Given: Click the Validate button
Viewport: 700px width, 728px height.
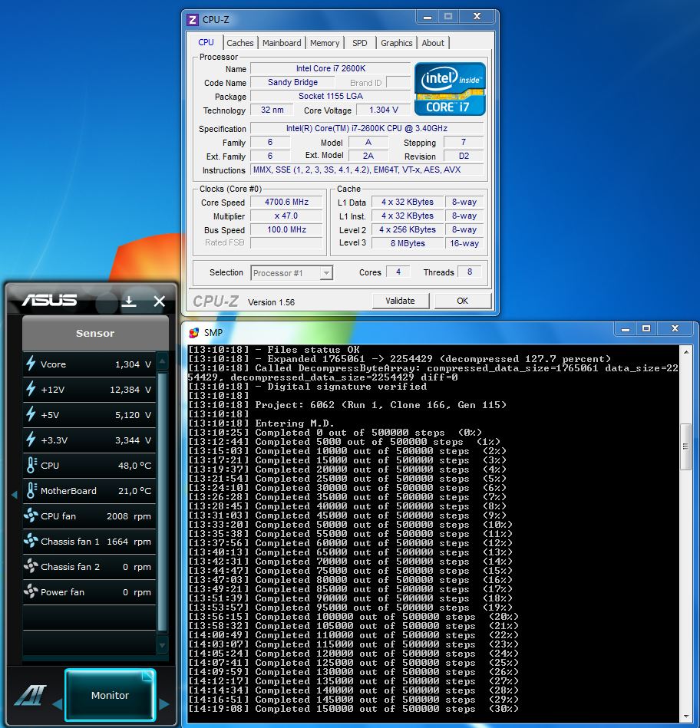Looking at the screenshot, I should coord(400,301).
